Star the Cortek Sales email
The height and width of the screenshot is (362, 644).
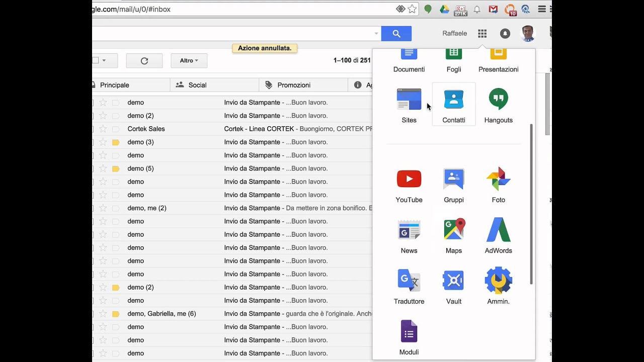pyautogui.click(x=103, y=129)
